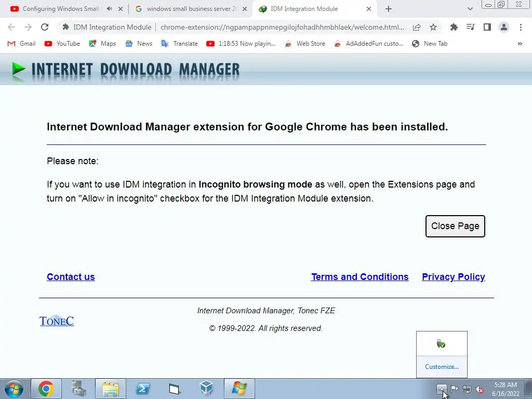Open Windows Explorer folder taskbar icon
This screenshot has width=532, height=399.
click(x=111, y=389)
